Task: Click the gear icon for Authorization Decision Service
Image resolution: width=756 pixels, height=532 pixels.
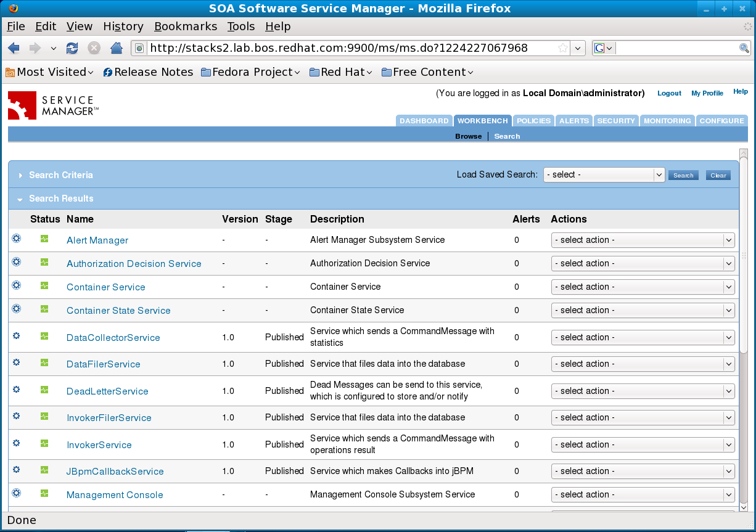Action: pyautogui.click(x=17, y=262)
